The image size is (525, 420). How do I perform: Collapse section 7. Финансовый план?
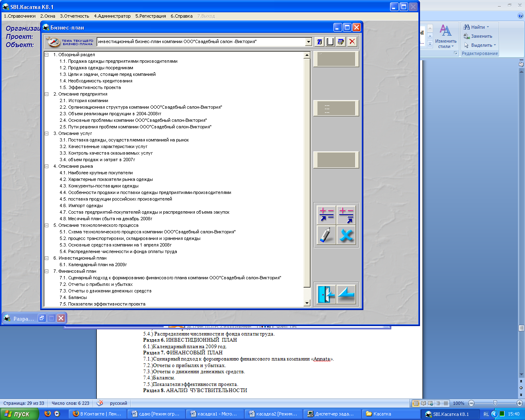click(46, 271)
